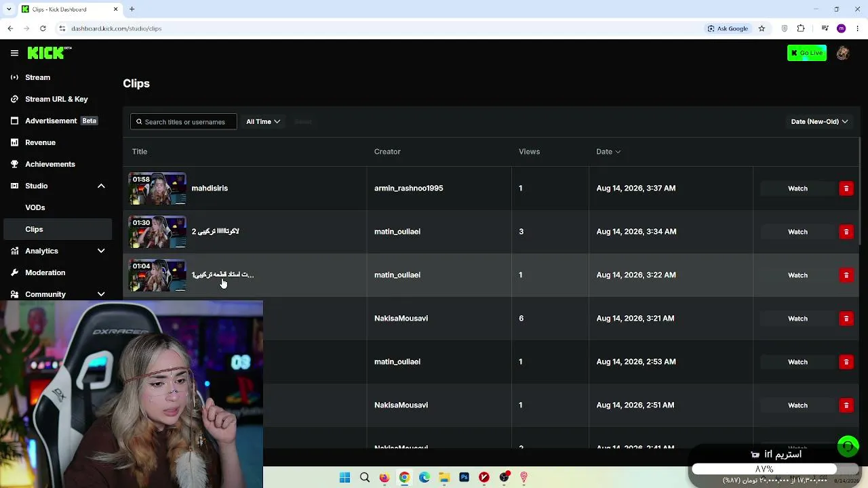Open the 01:58 clip thumbnail
Image resolution: width=868 pixels, height=488 pixels.
click(157, 188)
